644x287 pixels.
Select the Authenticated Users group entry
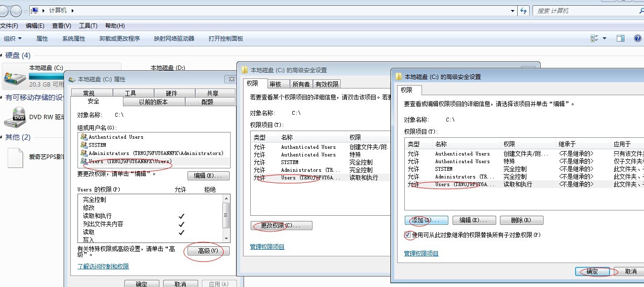(116, 137)
